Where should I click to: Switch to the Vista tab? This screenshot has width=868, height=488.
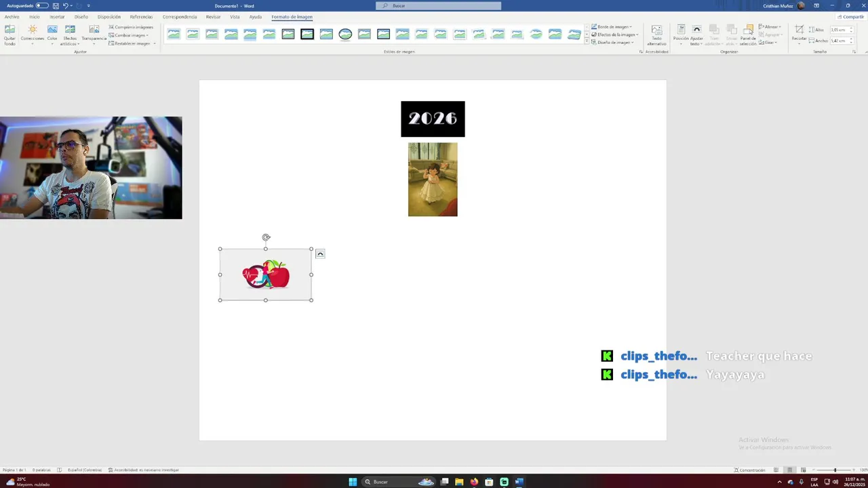[x=235, y=17]
